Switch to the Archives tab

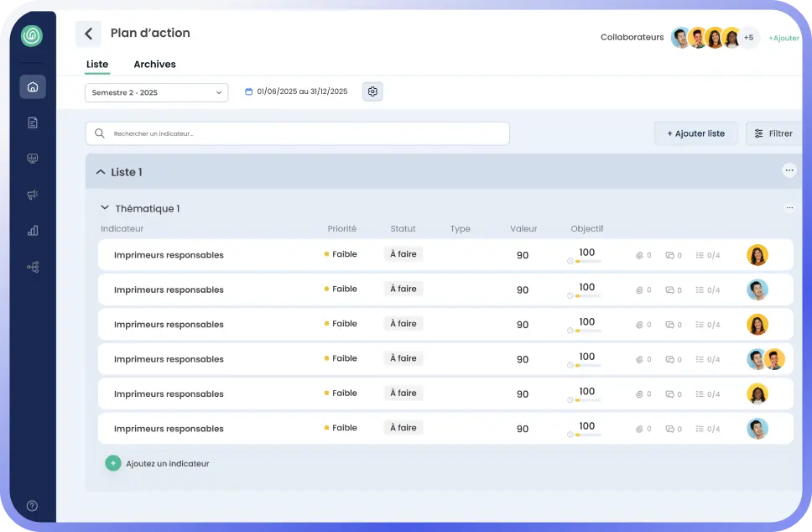pos(154,65)
